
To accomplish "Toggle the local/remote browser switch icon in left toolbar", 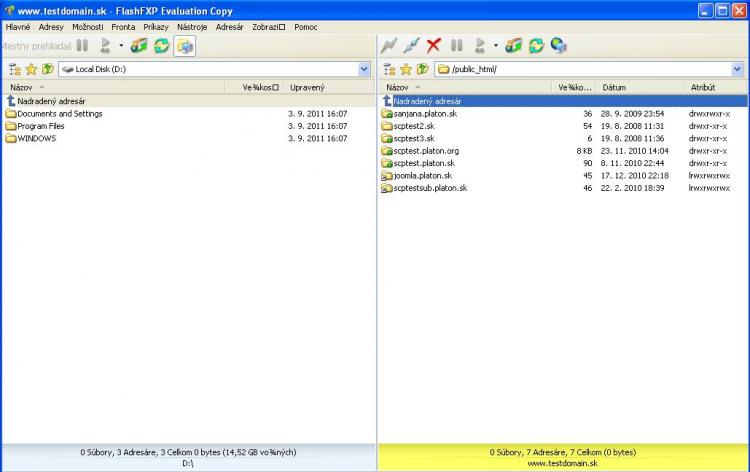I will 185,46.
